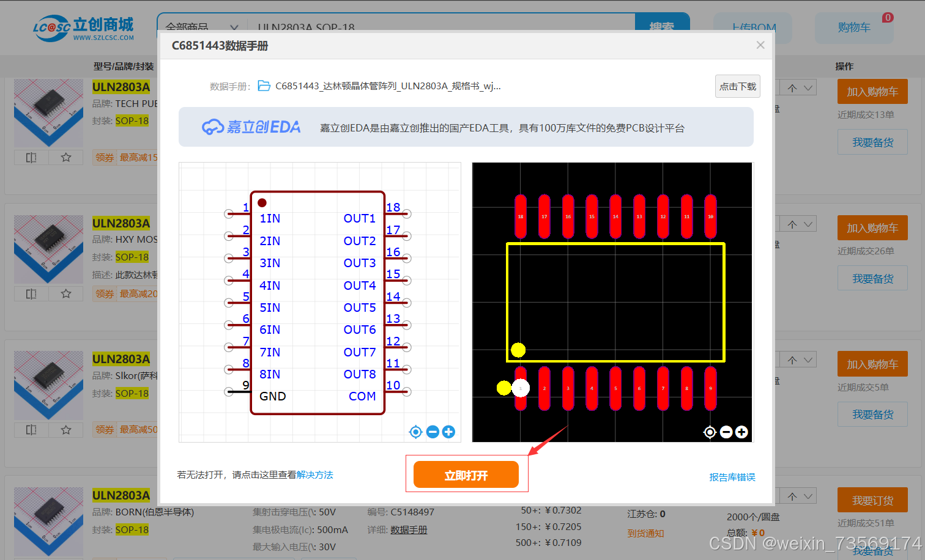Open the HXY MOS chip product thumbnail
This screenshot has width=925, height=560.
pyautogui.click(x=48, y=249)
